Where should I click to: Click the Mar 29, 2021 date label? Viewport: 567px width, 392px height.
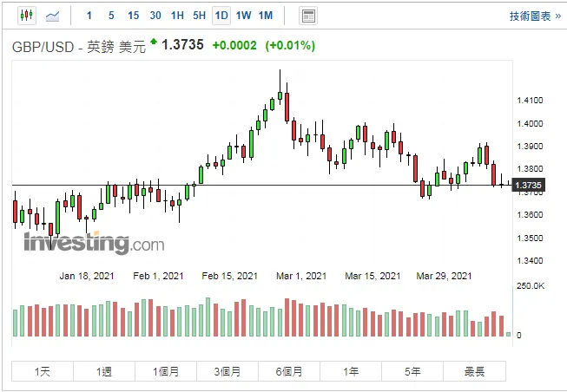point(444,276)
